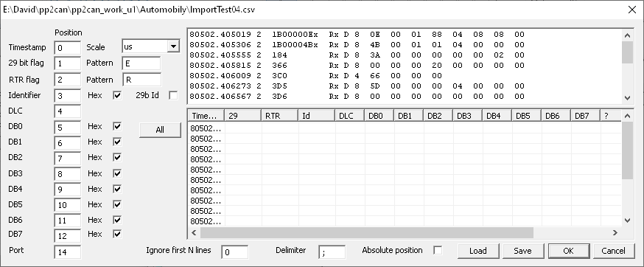This screenshot has height=267, width=644.
Task: Click the RTR column header
Action: pyautogui.click(x=280, y=116)
